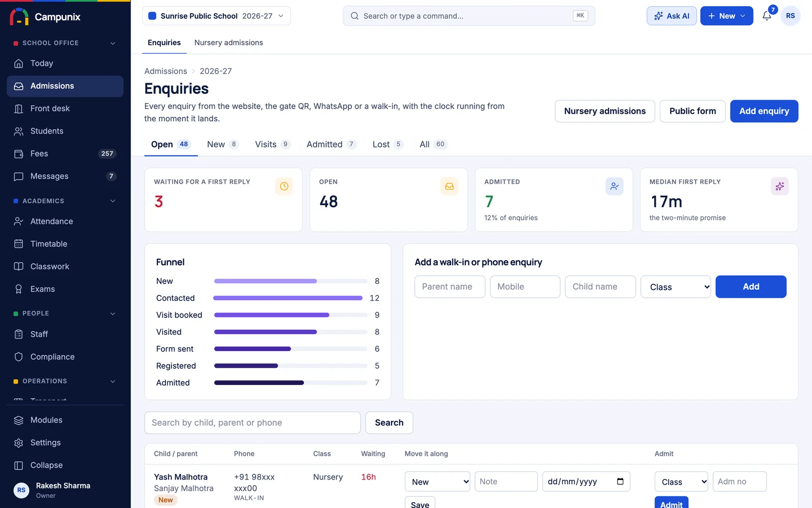Click the RS user avatar at top right
This screenshot has height=508, width=812.
[x=790, y=16]
